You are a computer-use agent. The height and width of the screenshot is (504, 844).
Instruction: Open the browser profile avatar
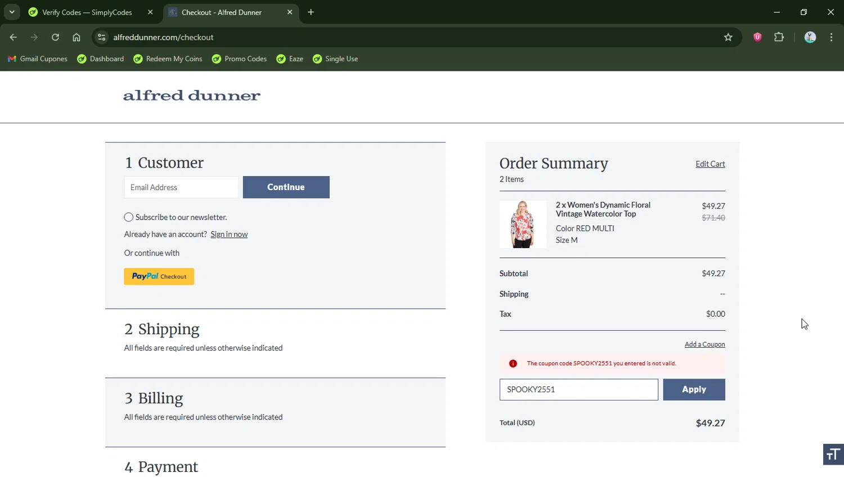(810, 38)
